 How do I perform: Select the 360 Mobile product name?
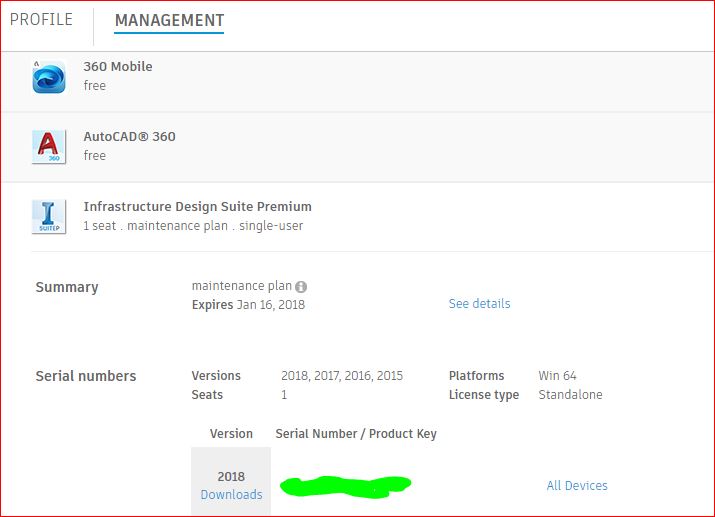118,67
